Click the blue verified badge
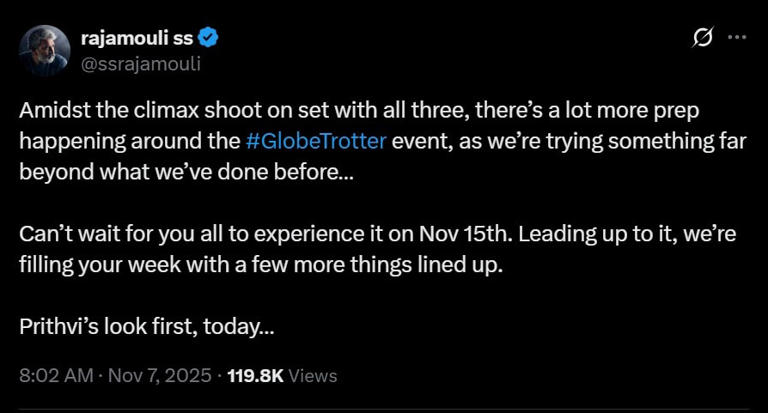Image resolution: width=768 pixels, height=413 pixels. click(212, 38)
